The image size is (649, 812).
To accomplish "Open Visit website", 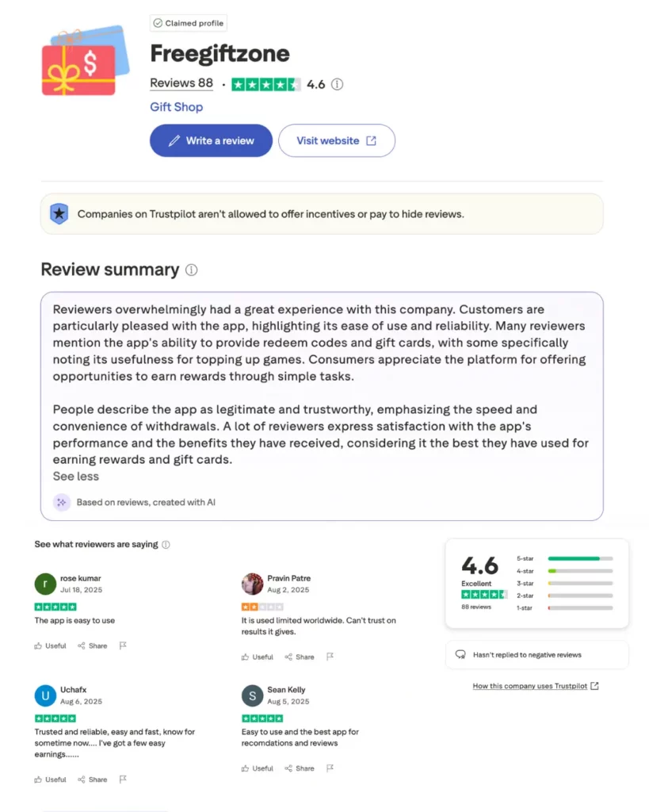I will [336, 140].
